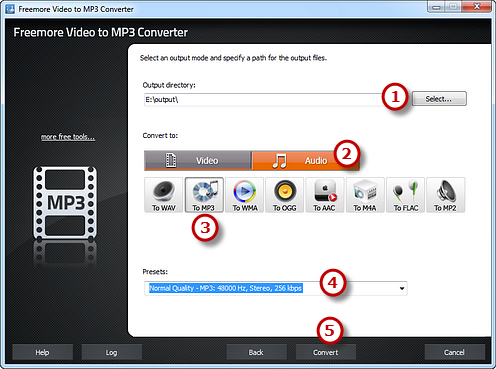Select the To M4A format icon

[x=365, y=195]
